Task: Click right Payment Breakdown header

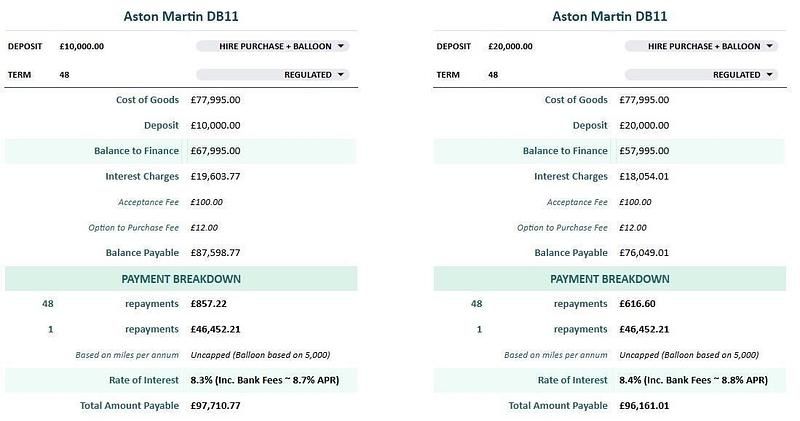Action: (x=610, y=278)
